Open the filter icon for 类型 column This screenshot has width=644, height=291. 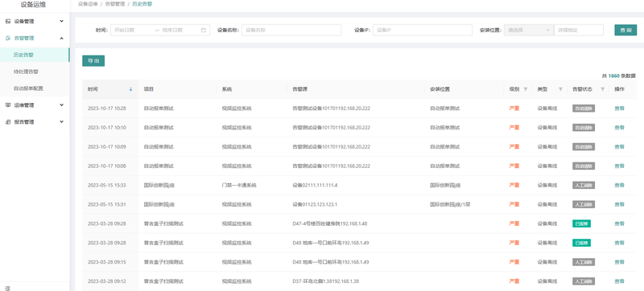560,89
